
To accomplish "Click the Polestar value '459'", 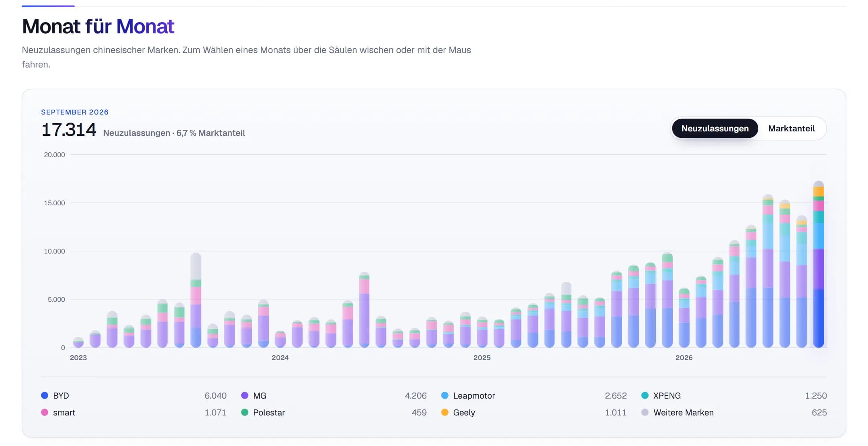I will point(419,412).
